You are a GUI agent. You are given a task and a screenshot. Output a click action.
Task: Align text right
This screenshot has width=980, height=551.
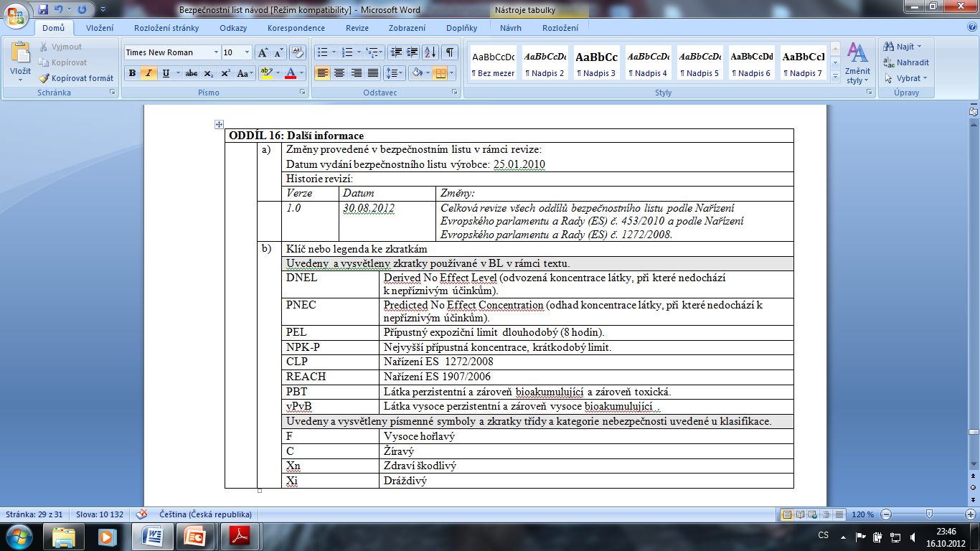356,73
